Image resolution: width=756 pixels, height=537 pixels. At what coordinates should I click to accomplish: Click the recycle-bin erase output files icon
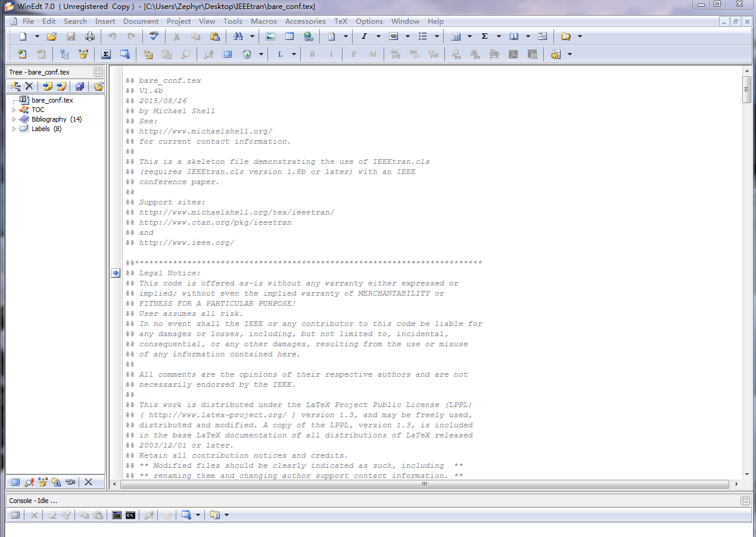click(x=247, y=54)
